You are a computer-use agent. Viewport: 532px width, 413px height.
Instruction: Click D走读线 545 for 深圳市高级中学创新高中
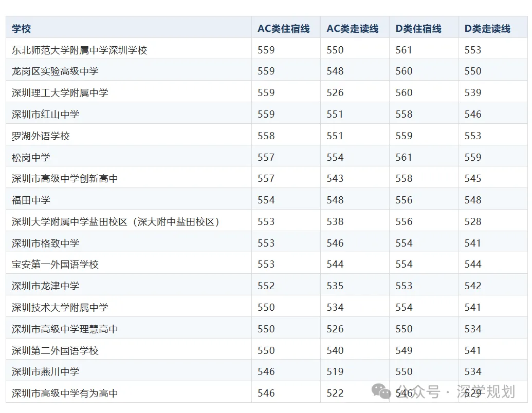(473, 178)
